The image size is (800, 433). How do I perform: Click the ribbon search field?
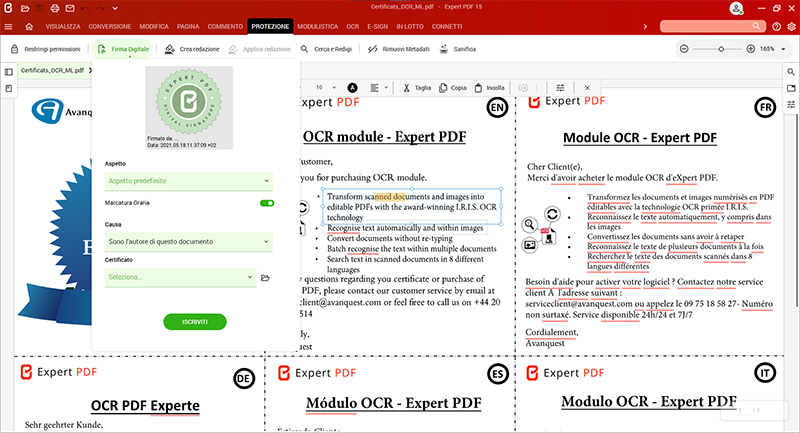click(713, 26)
